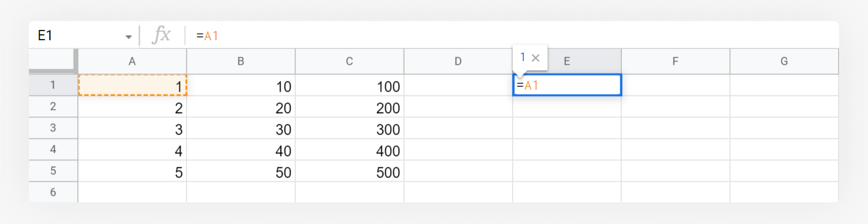Click cell B3 containing 30
The width and height of the screenshot is (868, 224).
[x=241, y=128]
